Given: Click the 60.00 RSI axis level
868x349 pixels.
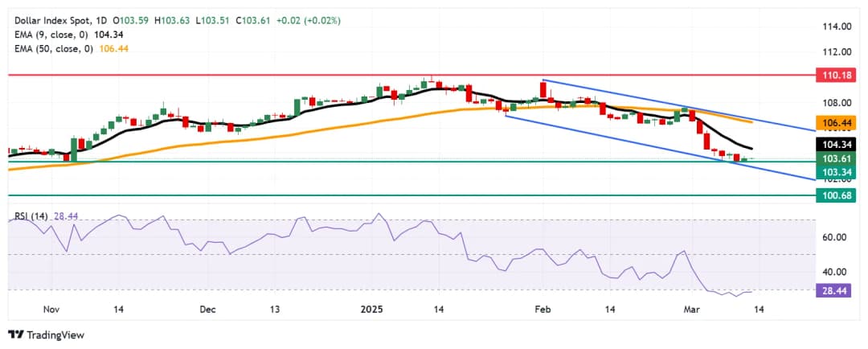Looking at the screenshot, I should click(833, 237).
